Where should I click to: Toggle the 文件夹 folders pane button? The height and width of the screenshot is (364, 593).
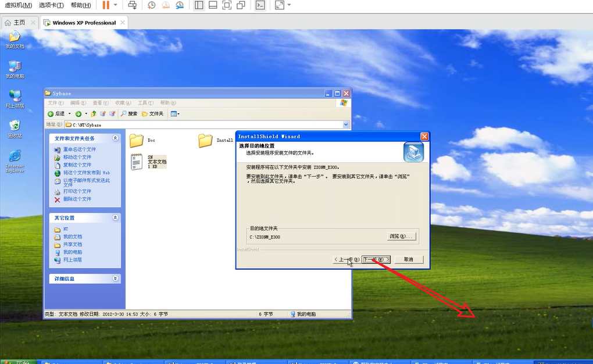[x=152, y=114]
